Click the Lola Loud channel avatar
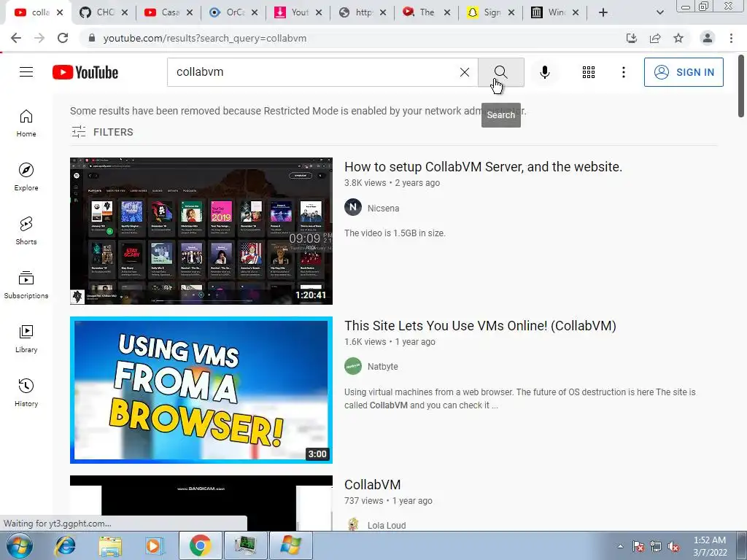The height and width of the screenshot is (560, 747). pyautogui.click(x=353, y=524)
